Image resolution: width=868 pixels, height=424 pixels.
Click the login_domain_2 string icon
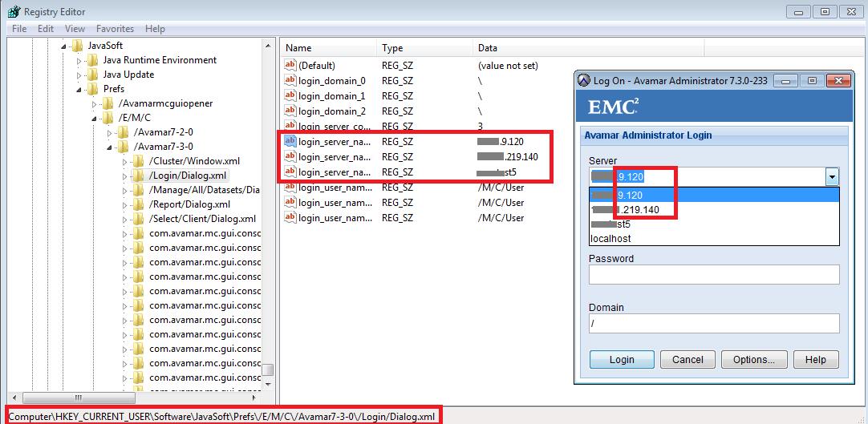click(290, 111)
